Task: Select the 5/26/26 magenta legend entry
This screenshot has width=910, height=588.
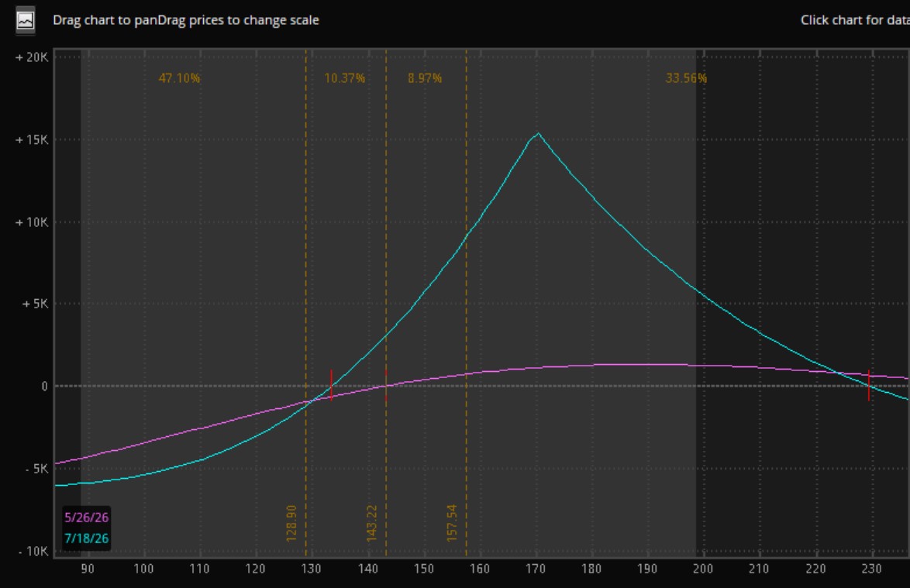Action: [x=87, y=518]
